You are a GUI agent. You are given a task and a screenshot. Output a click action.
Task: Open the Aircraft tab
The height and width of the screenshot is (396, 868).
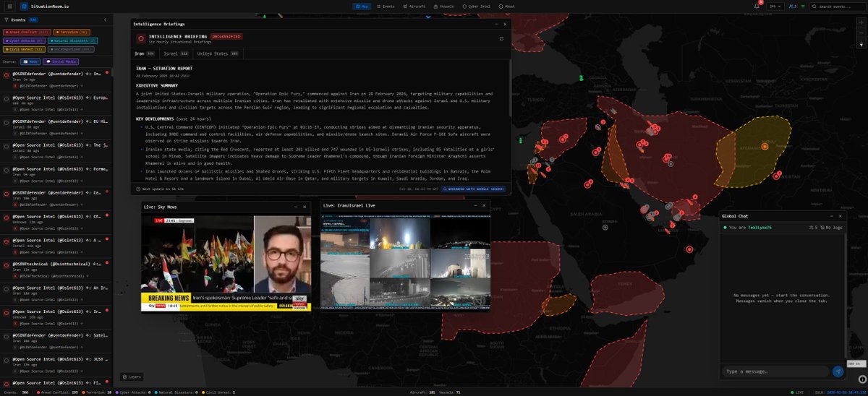pos(413,6)
